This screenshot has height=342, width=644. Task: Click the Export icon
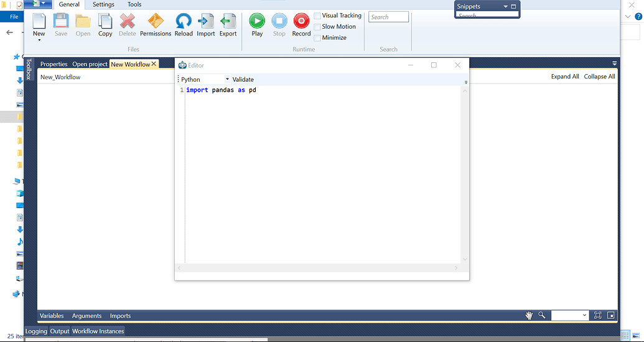228,21
